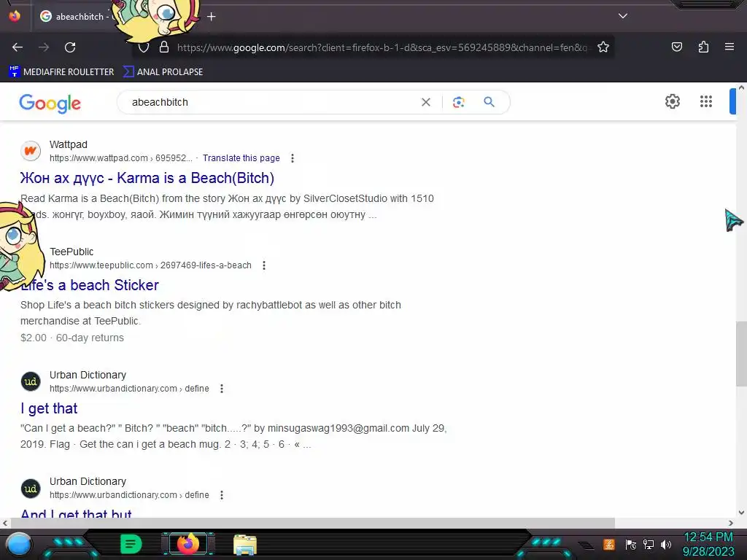Click the horizontal scrollbar thumb
Screen dimensions: 747x560
click(x=312, y=523)
